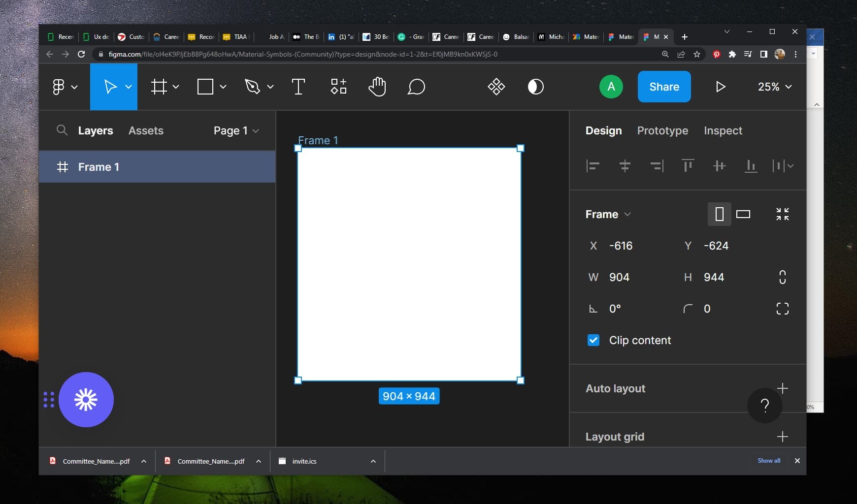
Task: Switch to the Layers tab
Action: pos(96,130)
